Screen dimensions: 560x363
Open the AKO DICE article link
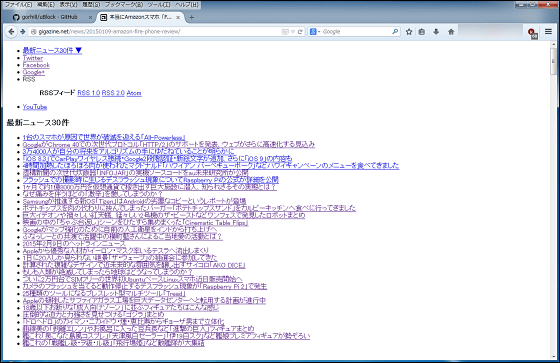134,265
